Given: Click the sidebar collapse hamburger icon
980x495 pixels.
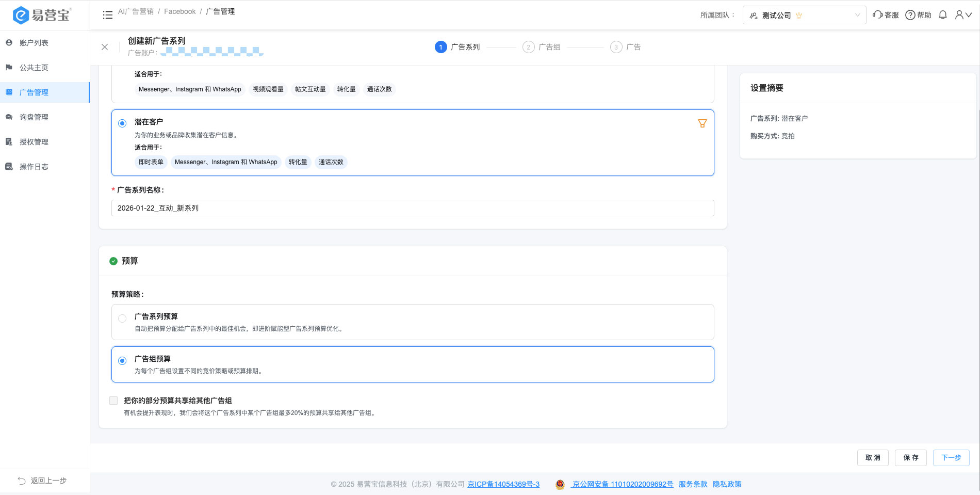Looking at the screenshot, I should tap(107, 15).
